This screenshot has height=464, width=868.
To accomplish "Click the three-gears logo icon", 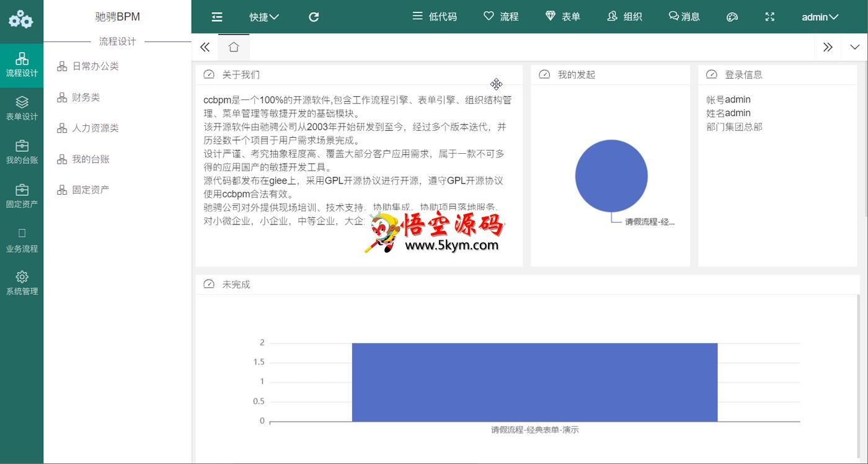I will 21,19.
